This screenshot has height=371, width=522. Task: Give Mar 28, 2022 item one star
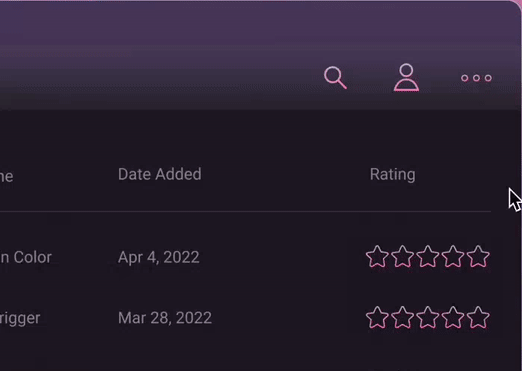[377, 317]
